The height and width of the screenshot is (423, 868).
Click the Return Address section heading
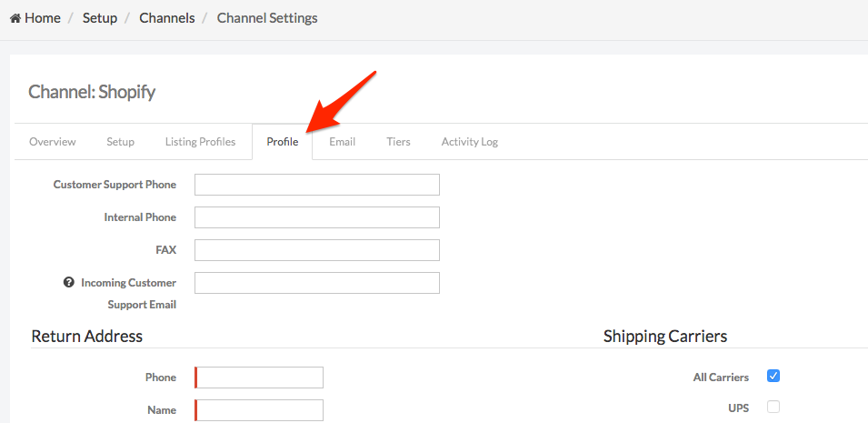pos(87,336)
